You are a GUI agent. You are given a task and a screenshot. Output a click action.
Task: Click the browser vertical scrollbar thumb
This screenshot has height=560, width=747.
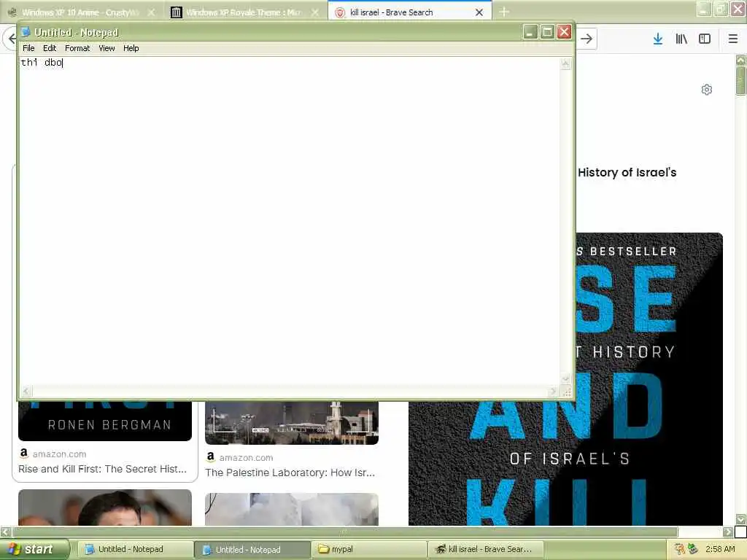[741, 81]
